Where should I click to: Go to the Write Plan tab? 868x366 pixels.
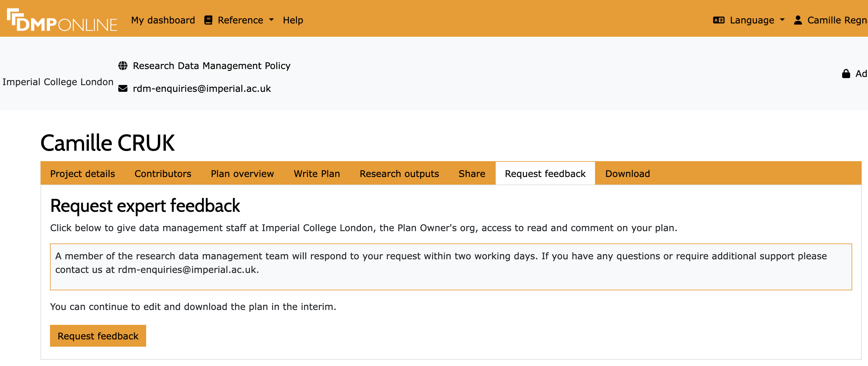316,174
